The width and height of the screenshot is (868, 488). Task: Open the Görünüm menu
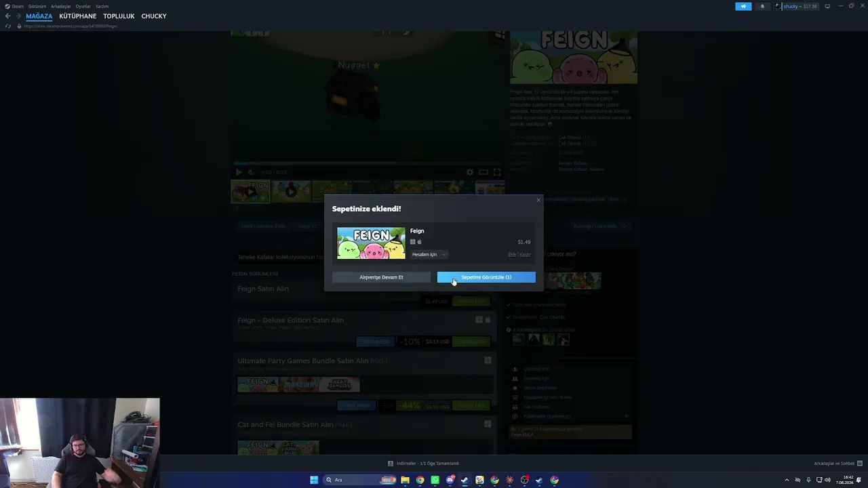coord(37,6)
